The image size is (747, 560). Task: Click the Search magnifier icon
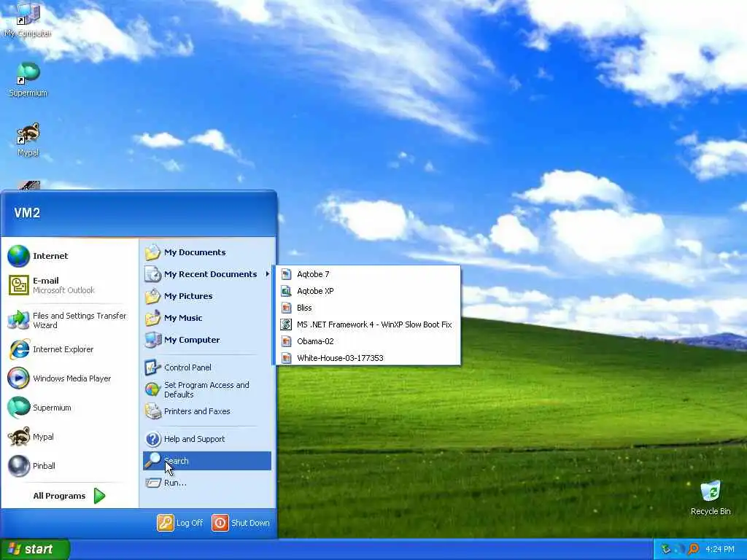[x=153, y=461]
